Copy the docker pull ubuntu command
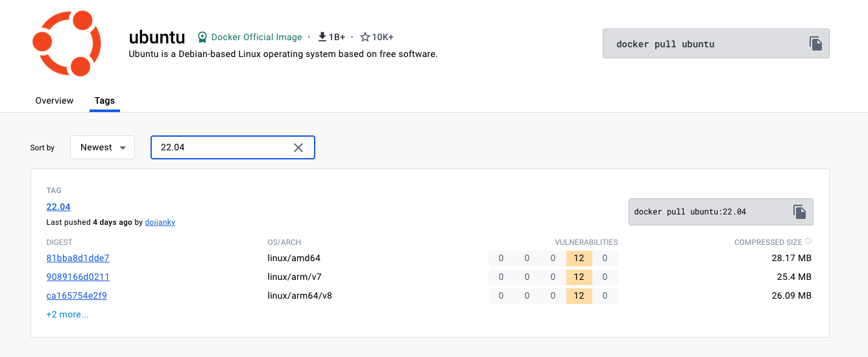 pyautogui.click(x=815, y=43)
